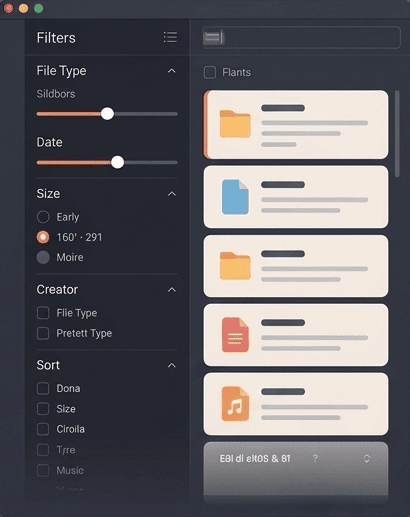Screen dimensions: 410x517
Task: Collapse the Size section chevron
Action: tap(171, 194)
